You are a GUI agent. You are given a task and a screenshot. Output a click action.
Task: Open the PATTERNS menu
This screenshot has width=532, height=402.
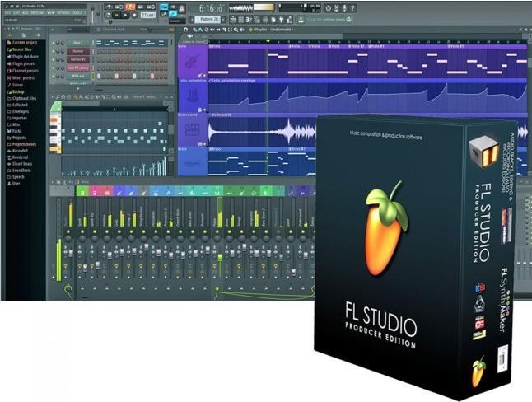tap(37, 12)
